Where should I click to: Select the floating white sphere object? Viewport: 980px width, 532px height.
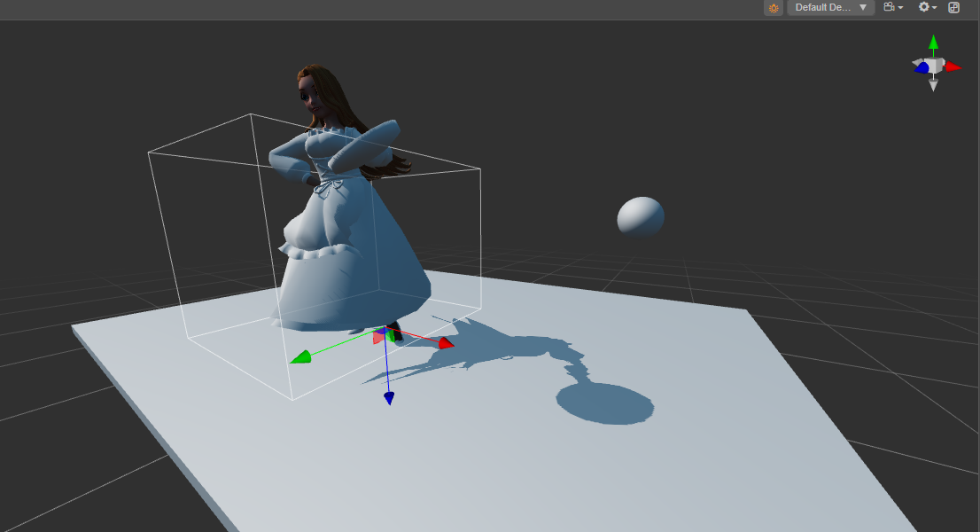point(641,216)
